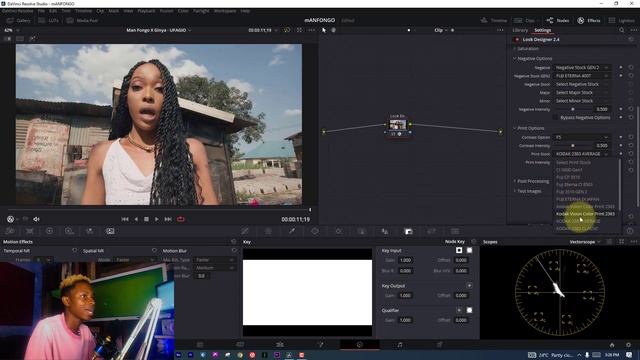Reset the Contrast Intensity parameter
This screenshot has height=360, width=640.
click(631, 145)
